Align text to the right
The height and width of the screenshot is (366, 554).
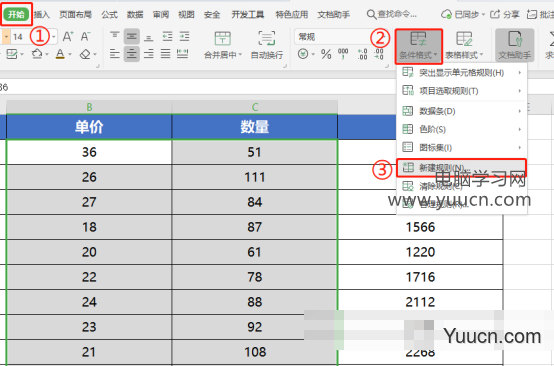149,54
